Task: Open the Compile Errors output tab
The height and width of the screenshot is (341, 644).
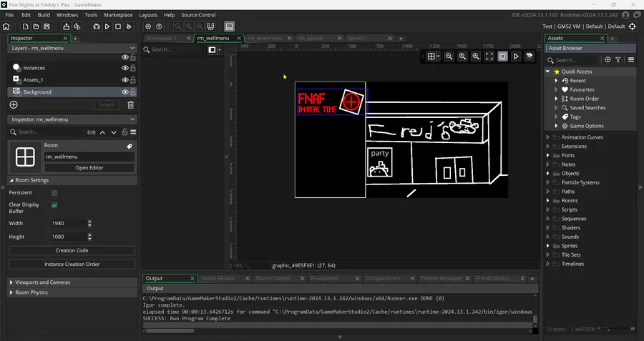Action: (383, 278)
